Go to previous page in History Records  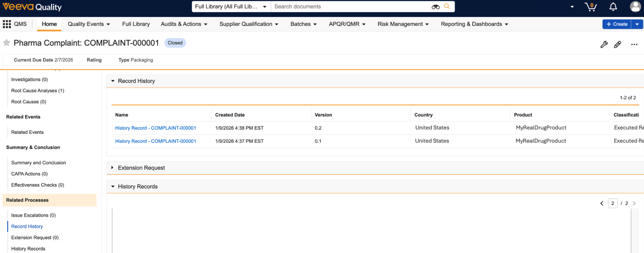click(601, 203)
